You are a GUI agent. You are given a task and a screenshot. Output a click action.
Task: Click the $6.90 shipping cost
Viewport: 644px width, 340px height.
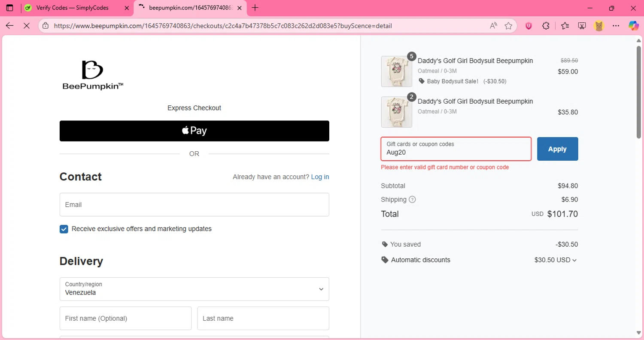[x=570, y=199]
